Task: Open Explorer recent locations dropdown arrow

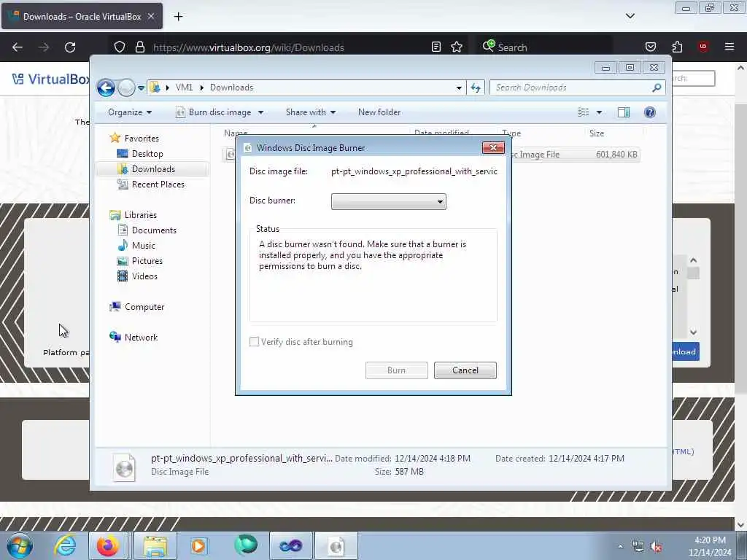Action: (x=141, y=88)
